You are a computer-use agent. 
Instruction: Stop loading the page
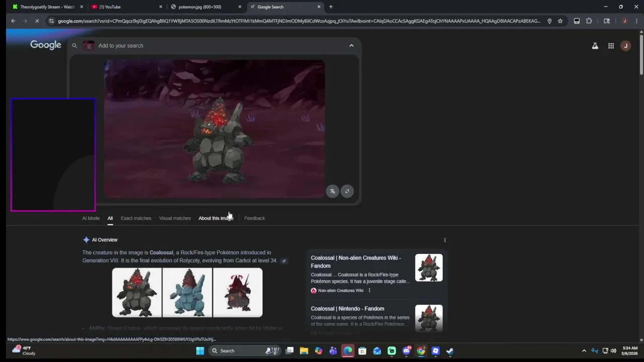[38, 21]
